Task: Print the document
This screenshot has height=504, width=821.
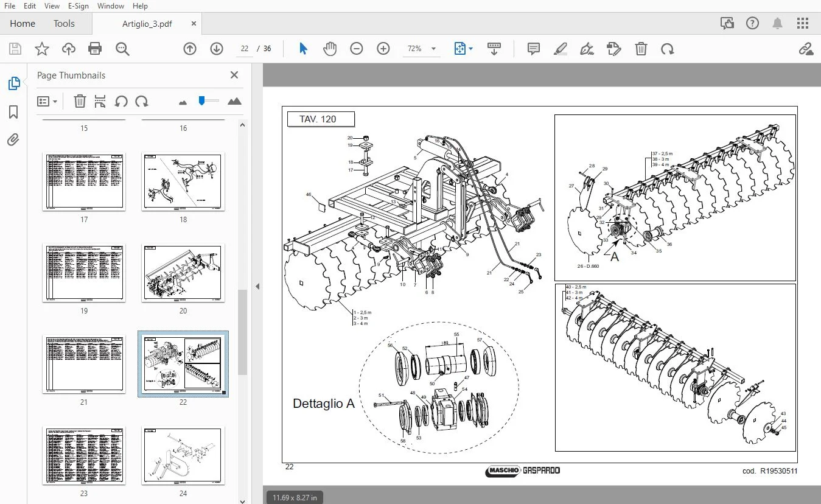Action: point(95,49)
